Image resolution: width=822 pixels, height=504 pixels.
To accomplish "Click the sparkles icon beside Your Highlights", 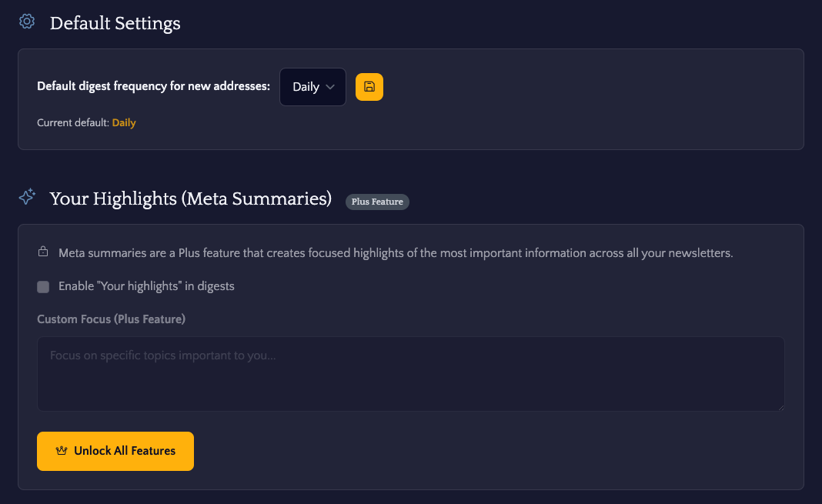I will coord(27,197).
